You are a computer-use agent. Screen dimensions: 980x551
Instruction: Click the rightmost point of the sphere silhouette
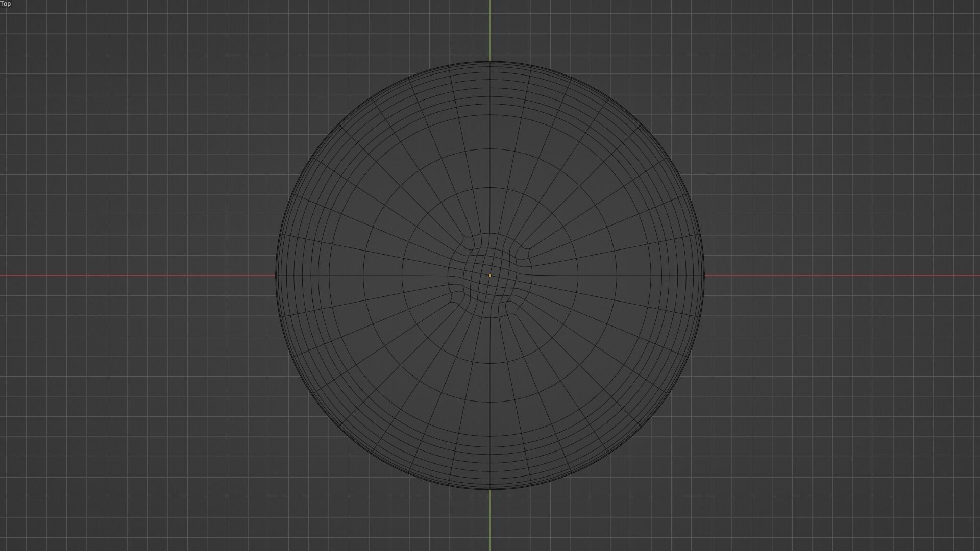point(704,275)
